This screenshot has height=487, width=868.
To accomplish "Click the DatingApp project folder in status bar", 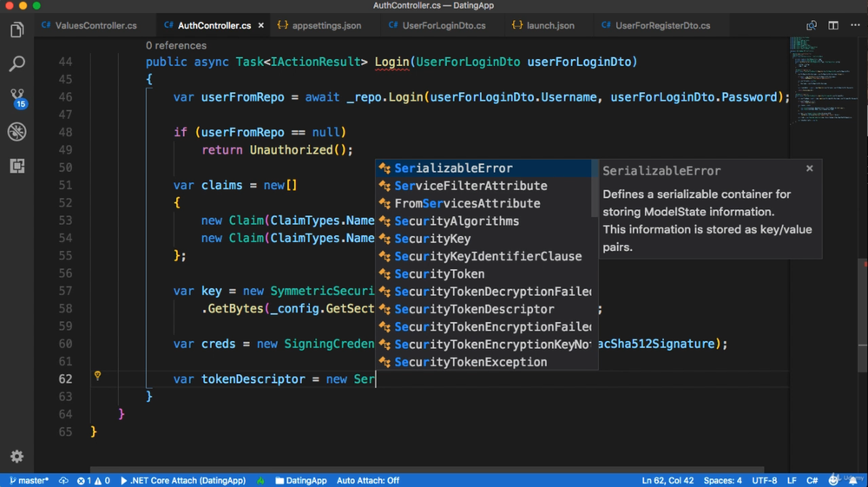I will [x=301, y=480].
